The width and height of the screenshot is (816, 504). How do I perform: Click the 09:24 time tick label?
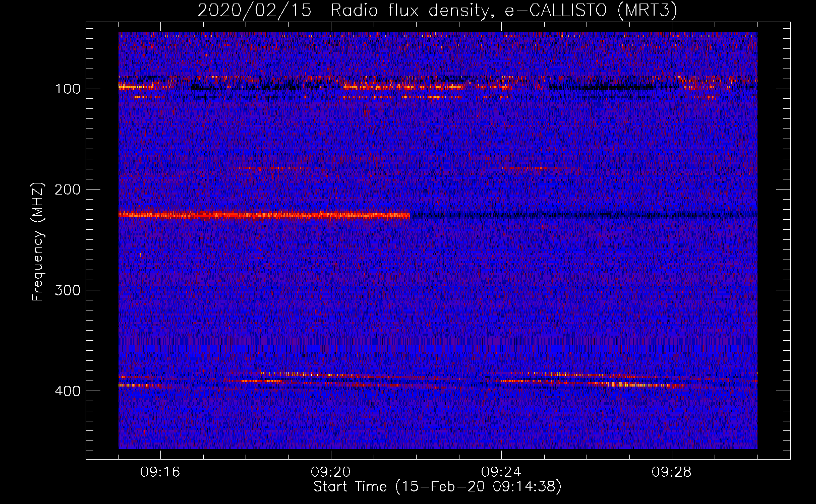[x=501, y=472]
